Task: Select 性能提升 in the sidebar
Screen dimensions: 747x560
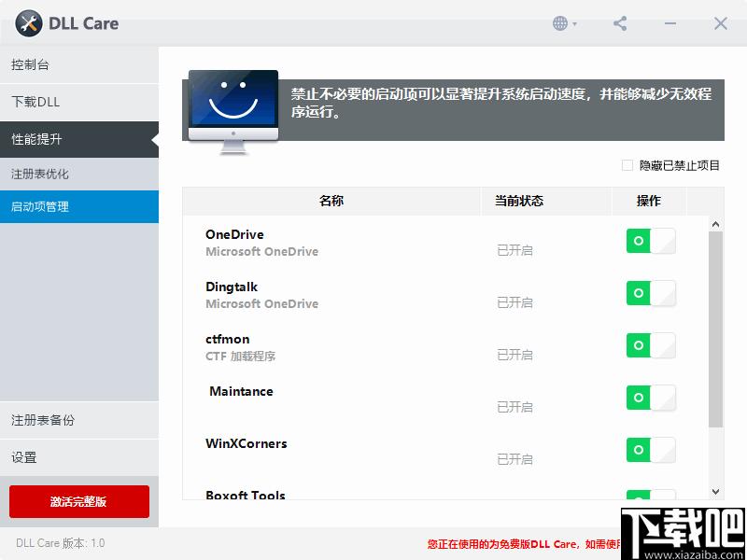Action: pos(79,139)
